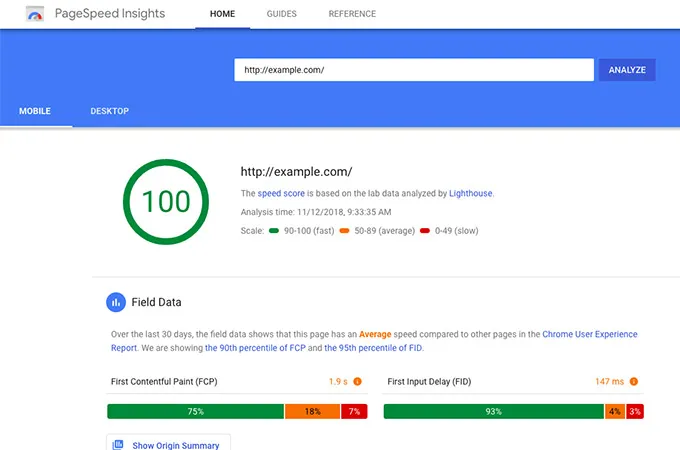This screenshot has width=680, height=450.
Task: Follow the Lighthouse link
Action: 470,193
